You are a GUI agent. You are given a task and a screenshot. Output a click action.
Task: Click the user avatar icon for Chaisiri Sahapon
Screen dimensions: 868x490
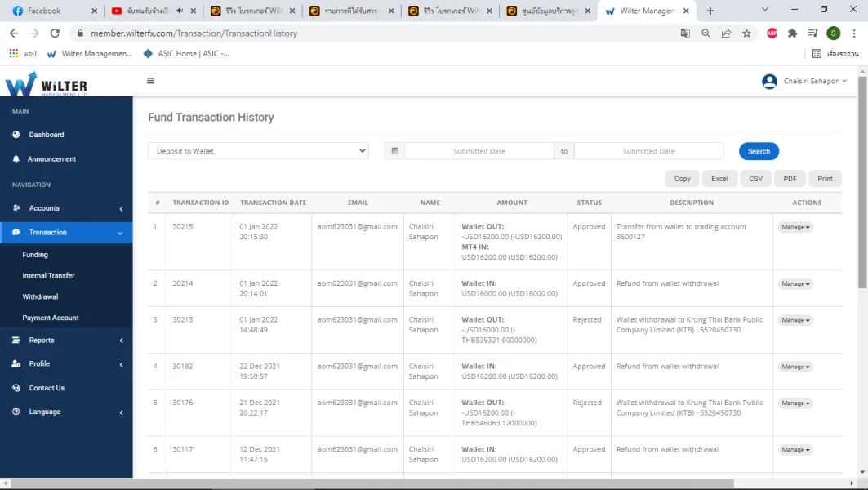[769, 82]
